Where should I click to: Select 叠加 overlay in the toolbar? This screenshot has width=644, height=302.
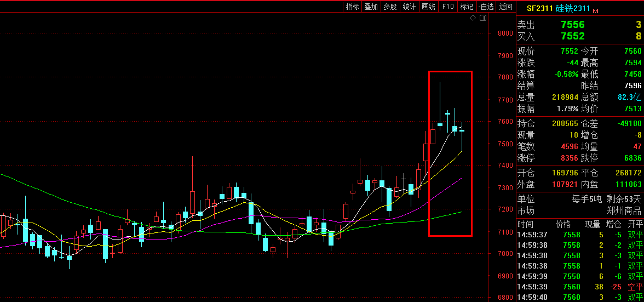(371, 7)
